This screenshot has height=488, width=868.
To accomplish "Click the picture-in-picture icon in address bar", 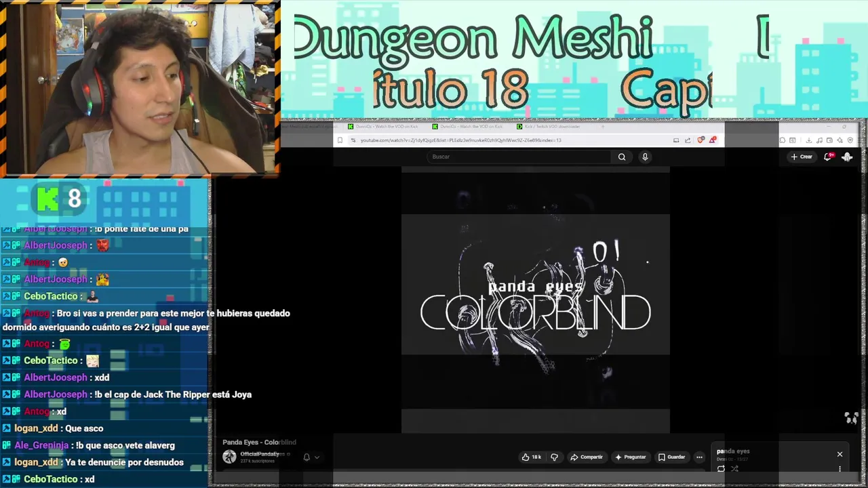I will (x=676, y=140).
